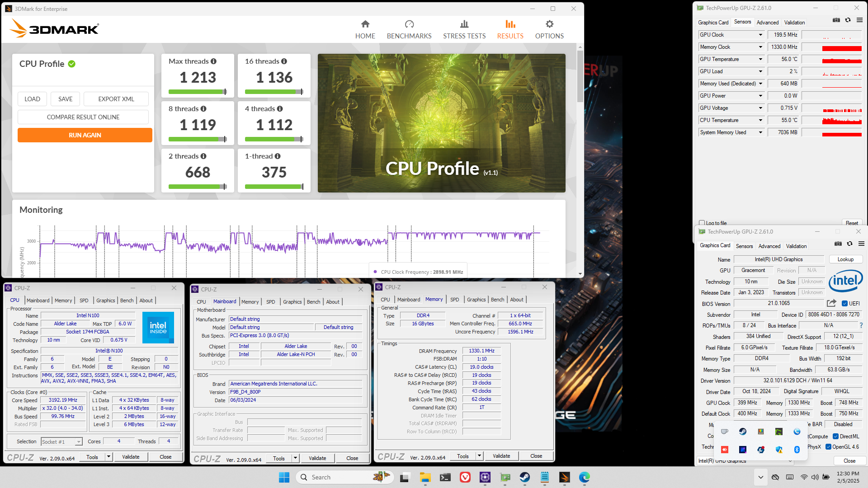The height and width of the screenshot is (488, 868).
Task: Switch to Mainboard tab in left CPU-Z window
Action: tap(38, 300)
